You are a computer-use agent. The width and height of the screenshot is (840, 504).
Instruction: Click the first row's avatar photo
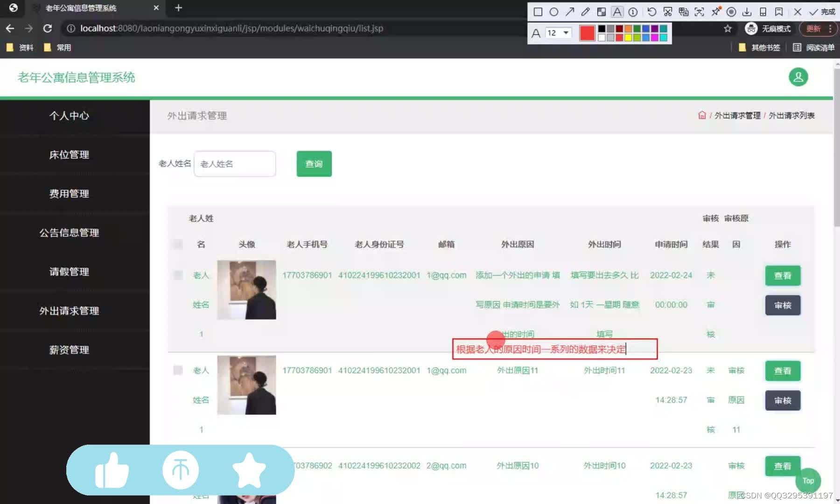click(246, 290)
